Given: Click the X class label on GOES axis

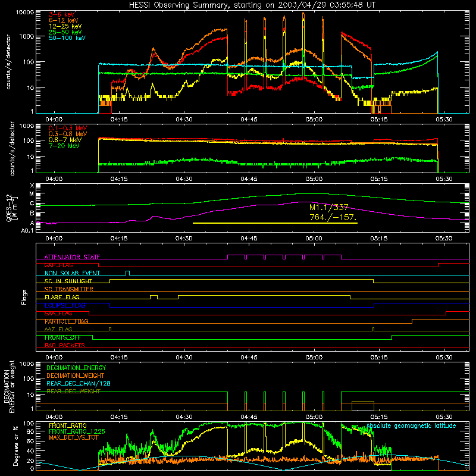Looking at the screenshot, I should (x=32, y=186).
